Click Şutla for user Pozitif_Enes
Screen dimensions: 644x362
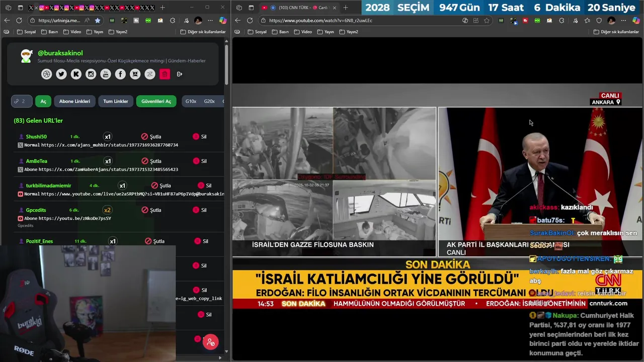[154, 241]
